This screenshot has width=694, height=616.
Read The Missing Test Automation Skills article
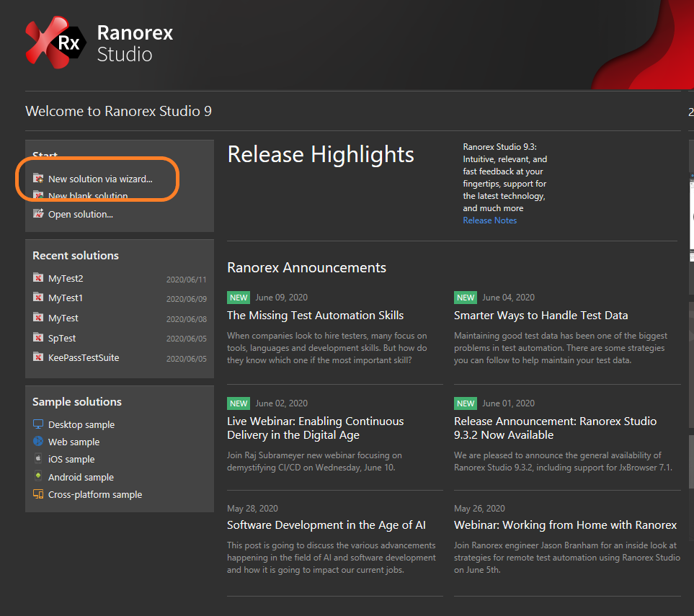click(315, 315)
